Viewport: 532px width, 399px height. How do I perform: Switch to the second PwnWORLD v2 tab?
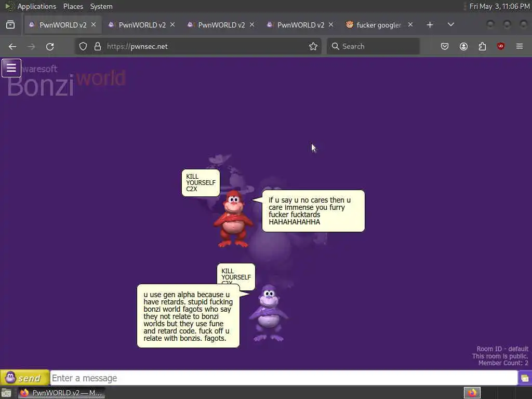coord(142,25)
